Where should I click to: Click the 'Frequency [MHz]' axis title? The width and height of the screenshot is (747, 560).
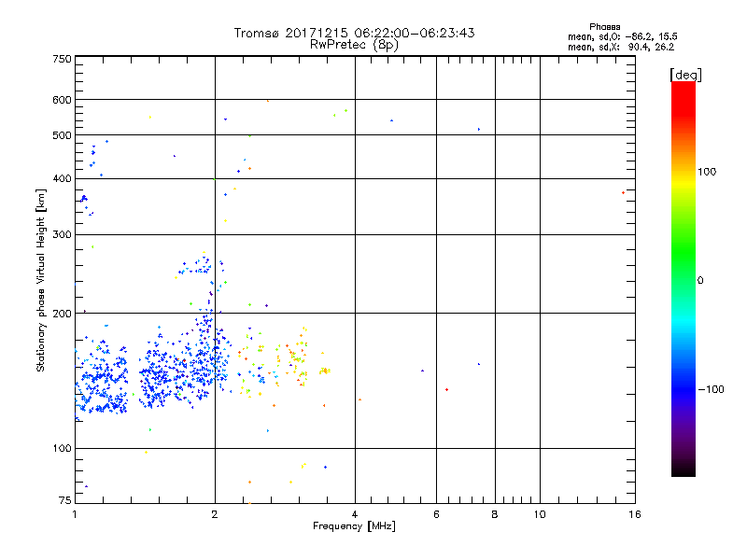(354, 526)
